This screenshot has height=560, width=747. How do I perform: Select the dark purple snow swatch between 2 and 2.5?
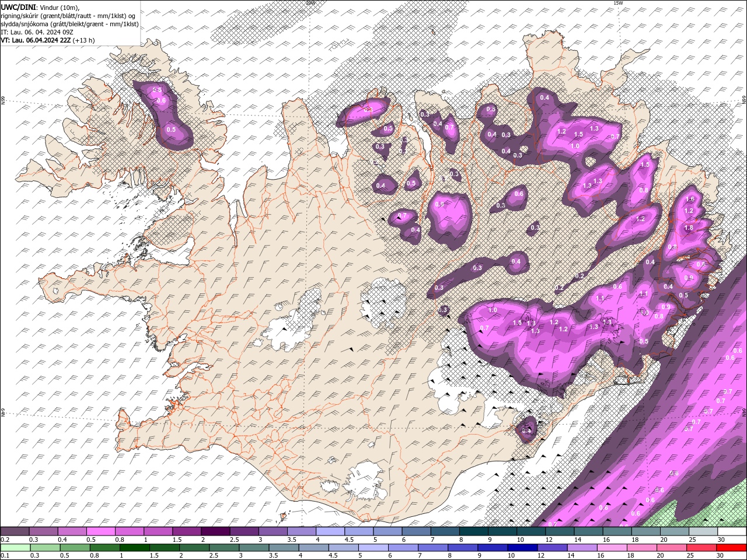[x=216, y=531]
